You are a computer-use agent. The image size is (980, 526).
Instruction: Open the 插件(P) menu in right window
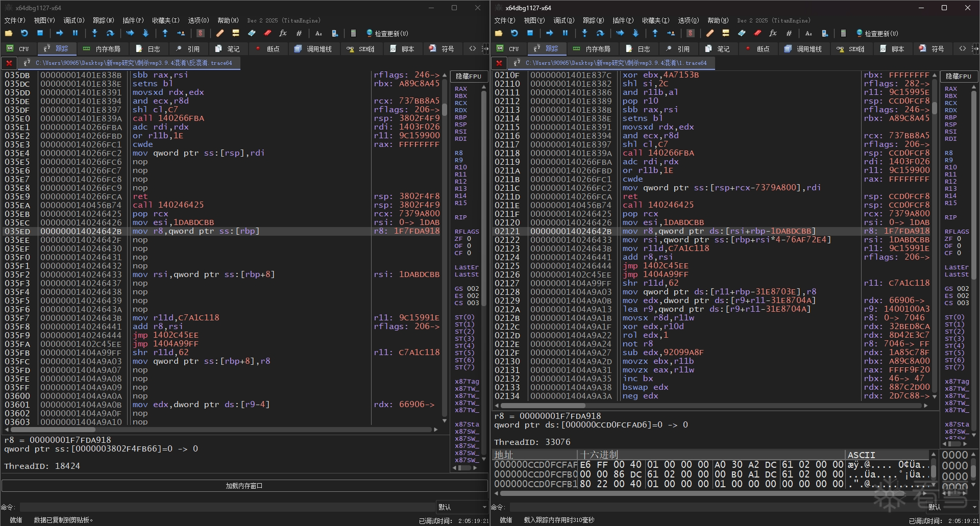pyautogui.click(x=623, y=20)
